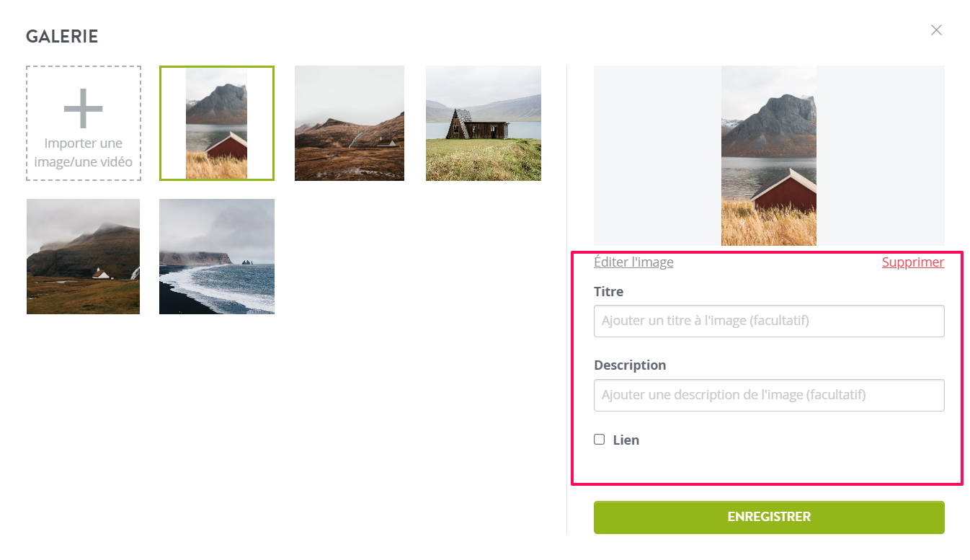Image resolution: width=970 pixels, height=560 pixels.
Task: Select the brown misty hills thumbnail
Action: coord(350,123)
